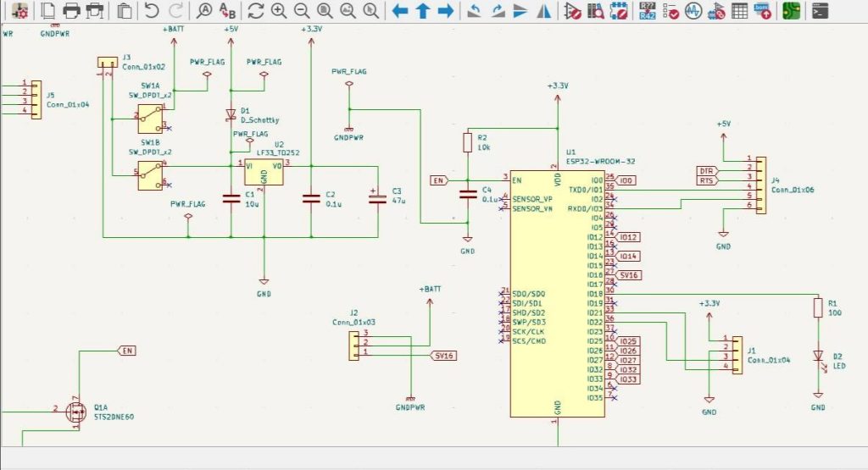
Task: Open the scripting console icon
Action: tap(820, 11)
